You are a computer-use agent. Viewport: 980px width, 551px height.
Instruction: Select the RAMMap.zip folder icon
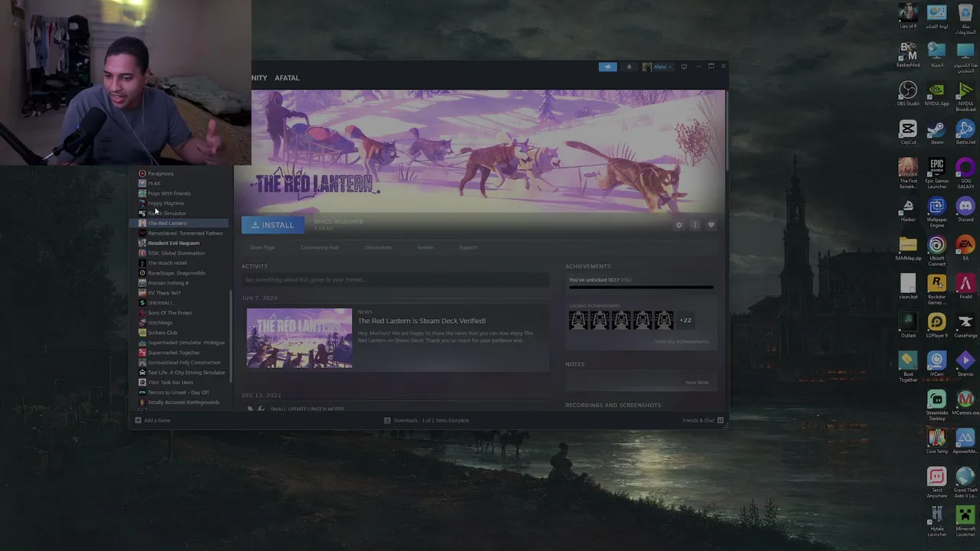(x=908, y=248)
